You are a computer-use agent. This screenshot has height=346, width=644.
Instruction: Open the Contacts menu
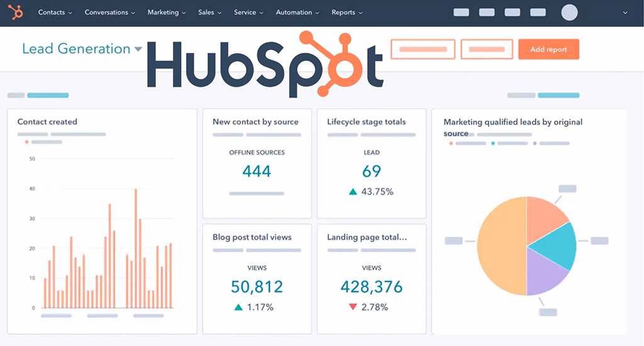tap(55, 13)
